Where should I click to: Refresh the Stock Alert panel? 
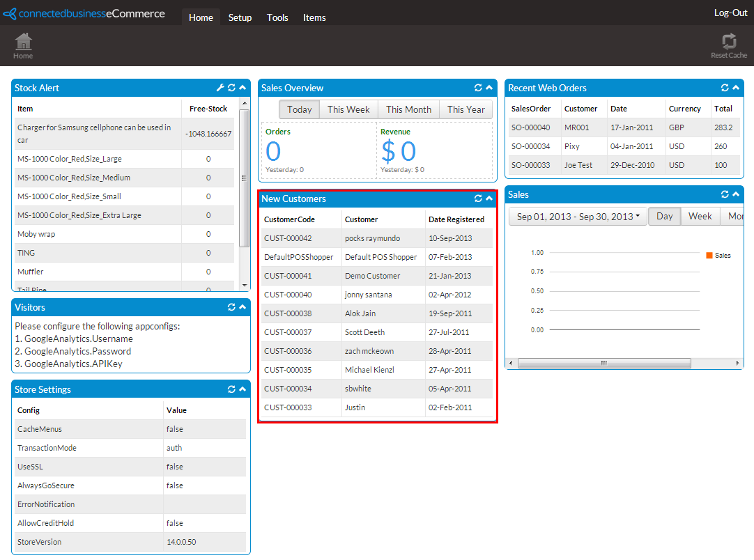[x=231, y=88]
